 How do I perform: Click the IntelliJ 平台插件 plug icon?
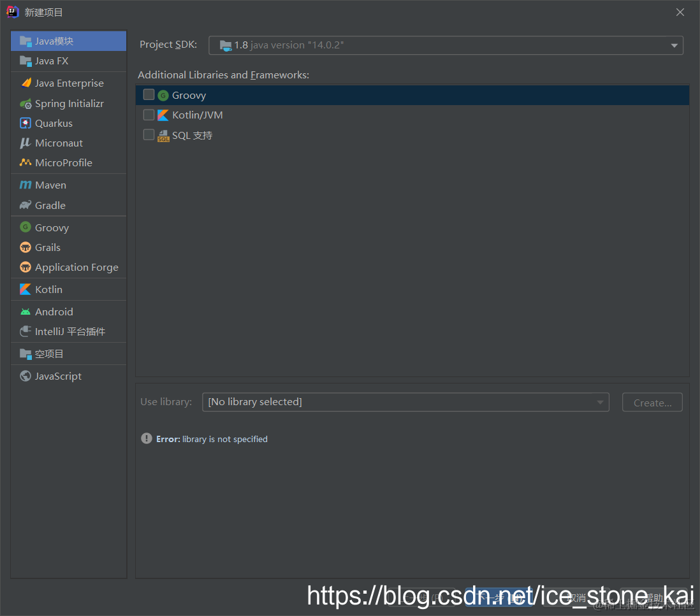click(26, 331)
